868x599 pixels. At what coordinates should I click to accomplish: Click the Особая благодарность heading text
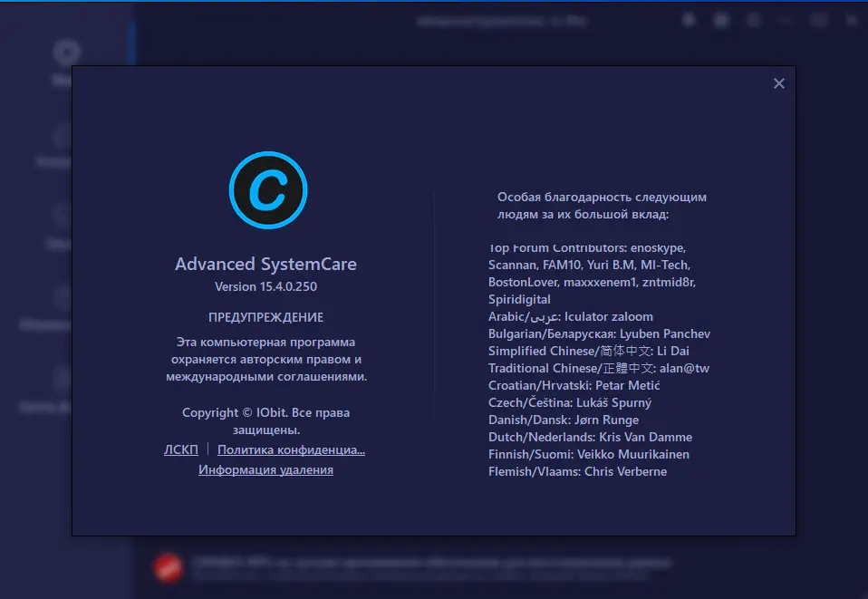click(x=602, y=206)
